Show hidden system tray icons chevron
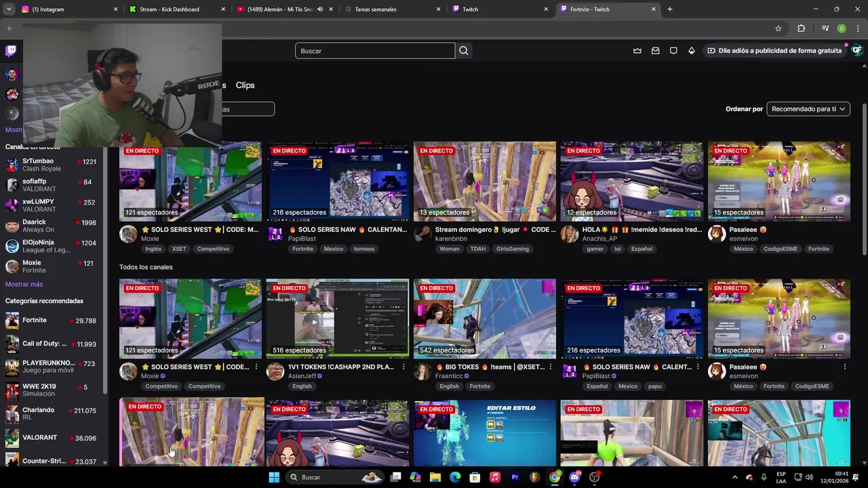Viewport: 868px width, 488px height. click(734, 477)
